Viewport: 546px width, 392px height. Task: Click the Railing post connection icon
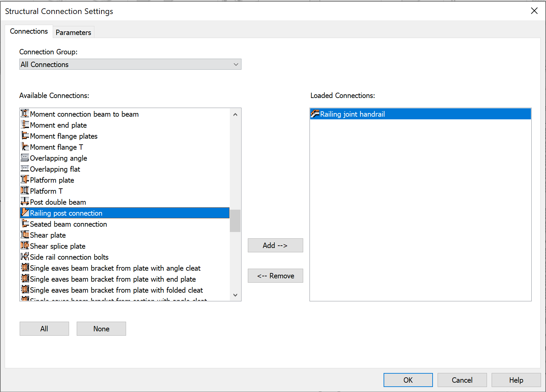(x=25, y=213)
